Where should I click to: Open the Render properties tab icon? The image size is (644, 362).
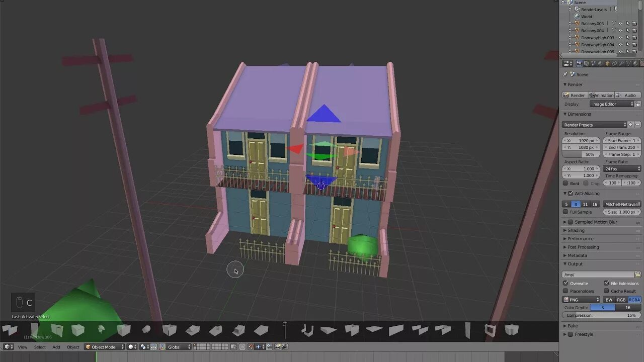(579, 63)
